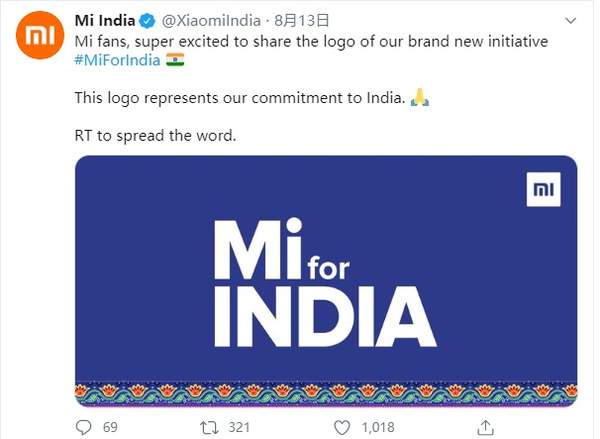Click the @XiaomiIndia handle
The height and width of the screenshot is (439, 600).
(211, 20)
